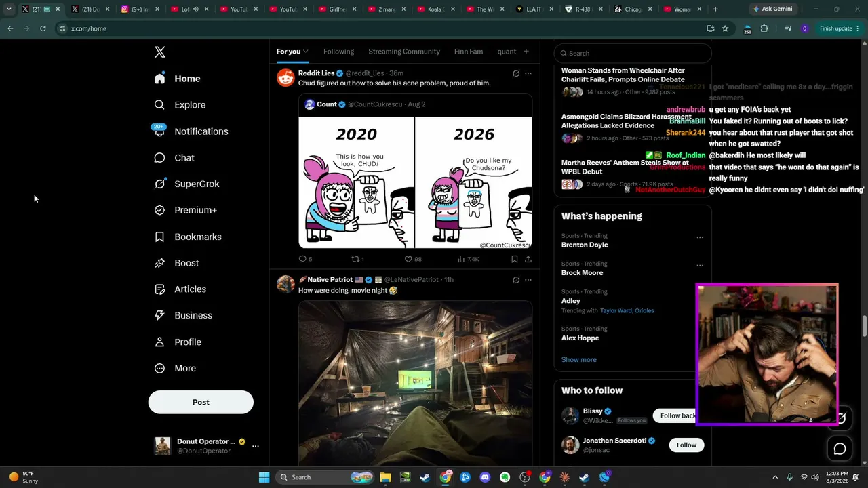Focus the X search field
This screenshot has width=868, height=488.
click(x=633, y=53)
